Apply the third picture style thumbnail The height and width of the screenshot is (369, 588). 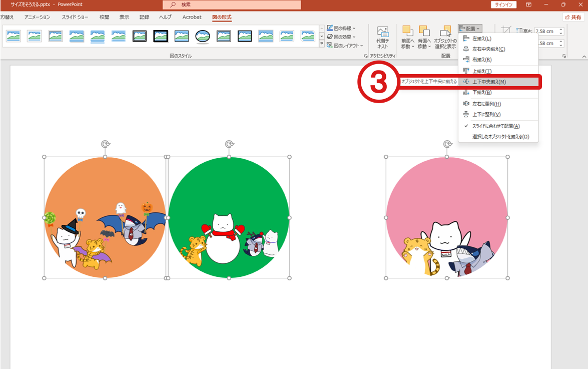[x=56, y=36]
